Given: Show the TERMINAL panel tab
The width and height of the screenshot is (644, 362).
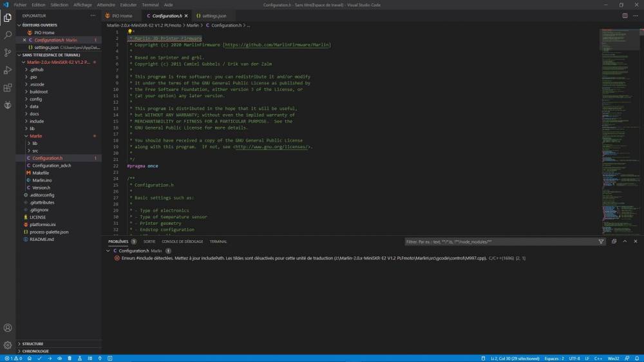Looking at the screenshot, I should [218, 242].
